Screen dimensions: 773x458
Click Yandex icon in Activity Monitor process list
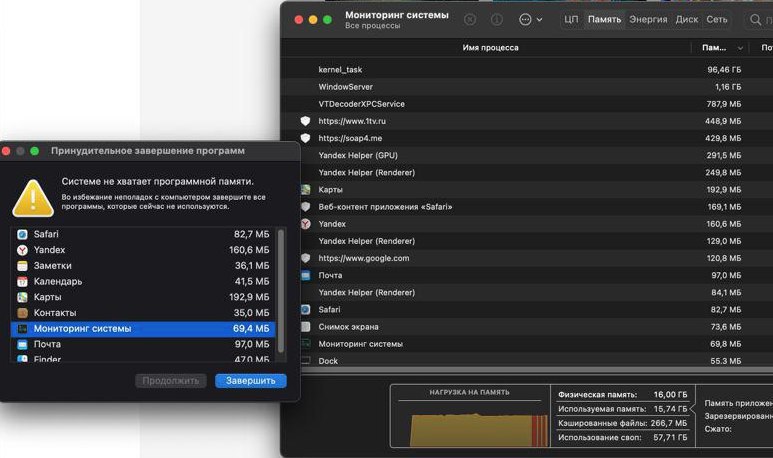click(x=305, y=224)
